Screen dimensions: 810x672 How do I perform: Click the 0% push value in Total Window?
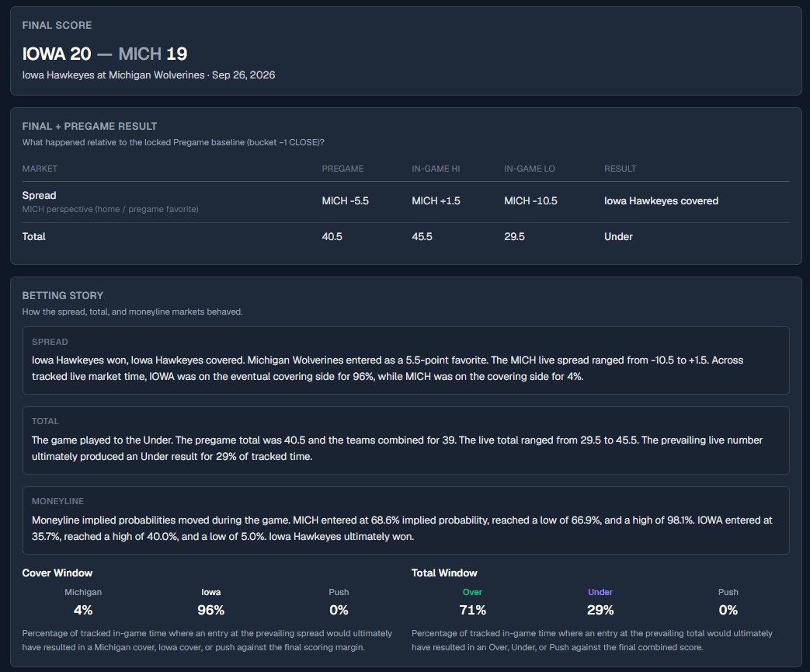click(728, 610)
